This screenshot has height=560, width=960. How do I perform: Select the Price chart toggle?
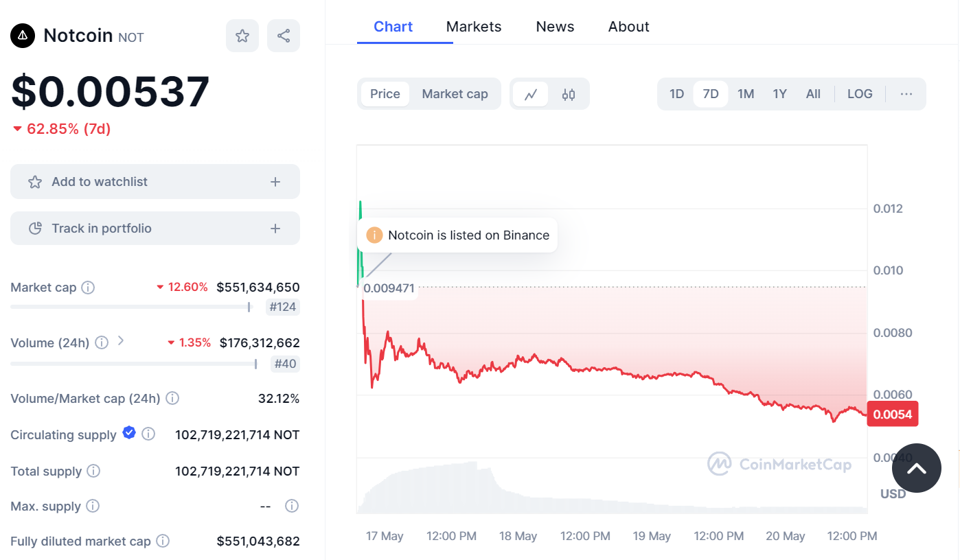[x=385, y=94]
